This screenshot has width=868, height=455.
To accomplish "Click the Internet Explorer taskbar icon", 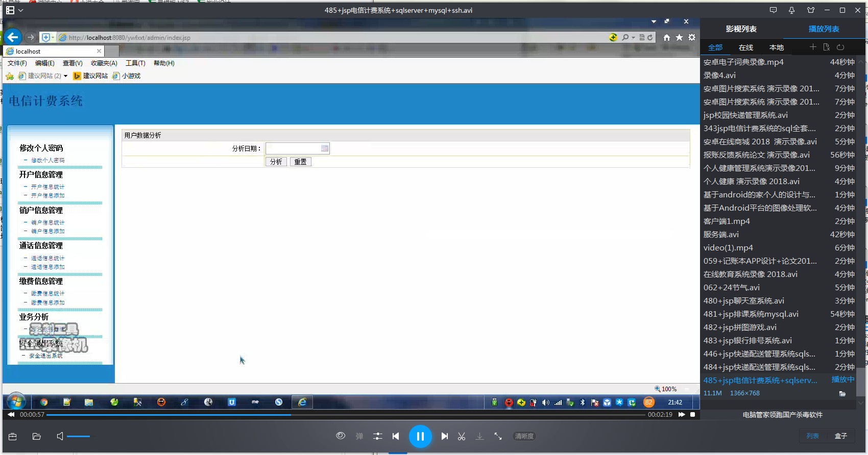I will 302,402.
